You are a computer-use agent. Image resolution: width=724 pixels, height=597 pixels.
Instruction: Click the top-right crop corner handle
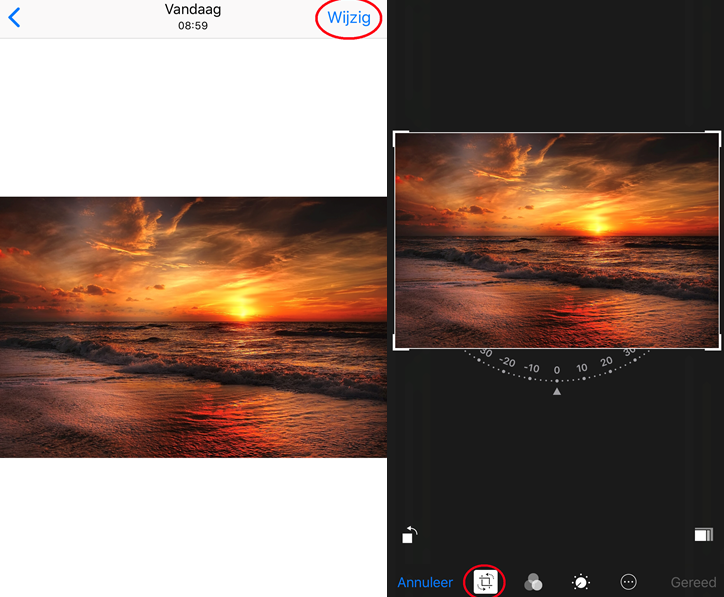coord(715,137)
